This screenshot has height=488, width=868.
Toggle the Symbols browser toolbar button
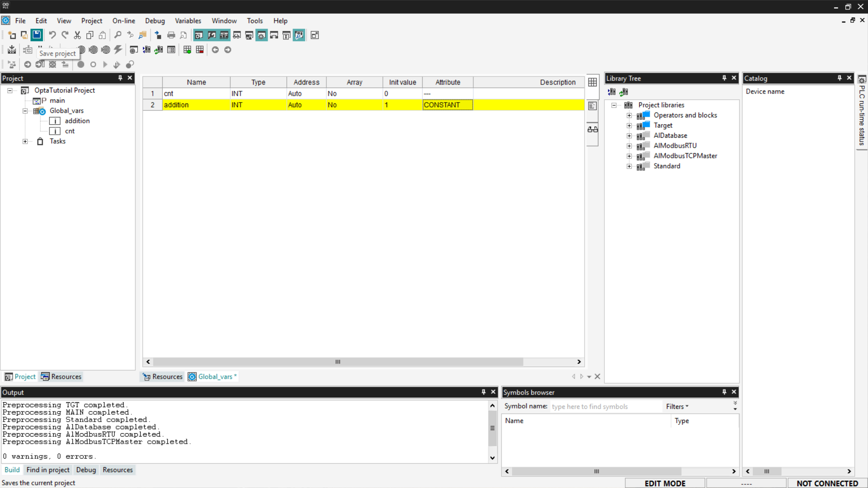299,35
